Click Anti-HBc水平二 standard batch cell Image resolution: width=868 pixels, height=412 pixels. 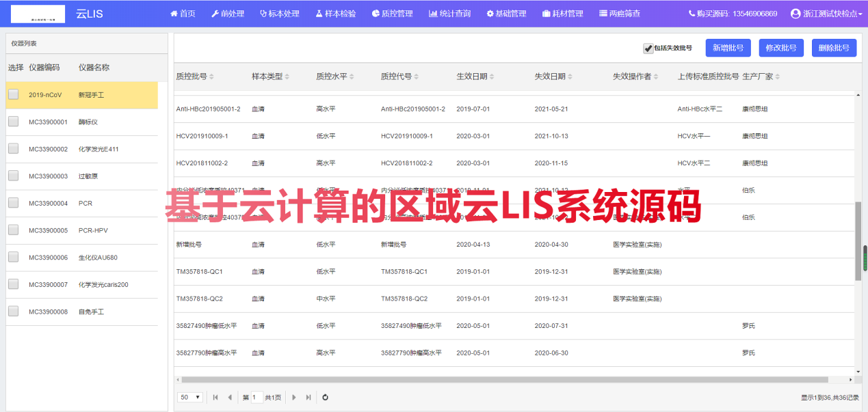click(700, 109)
